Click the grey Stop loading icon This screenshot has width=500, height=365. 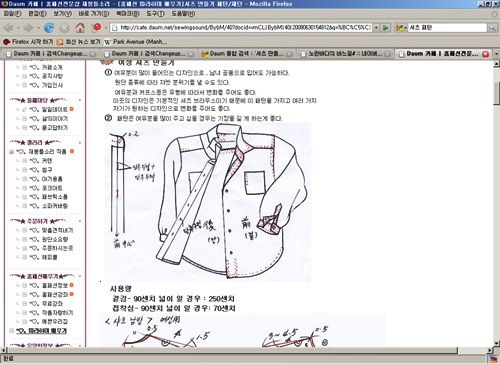64,28
